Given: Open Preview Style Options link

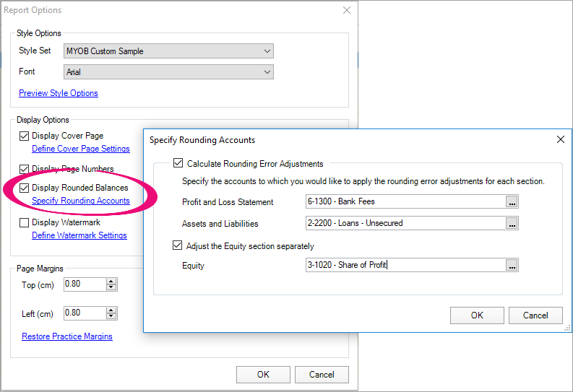Looking at the screenshot, I should 58,93.
